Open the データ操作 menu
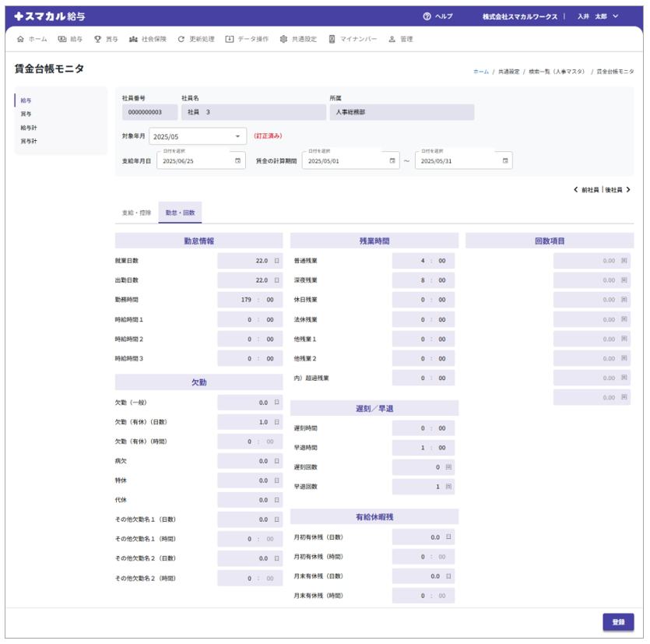The width and height of the screenshot is (650, 644). pos(247,39)
